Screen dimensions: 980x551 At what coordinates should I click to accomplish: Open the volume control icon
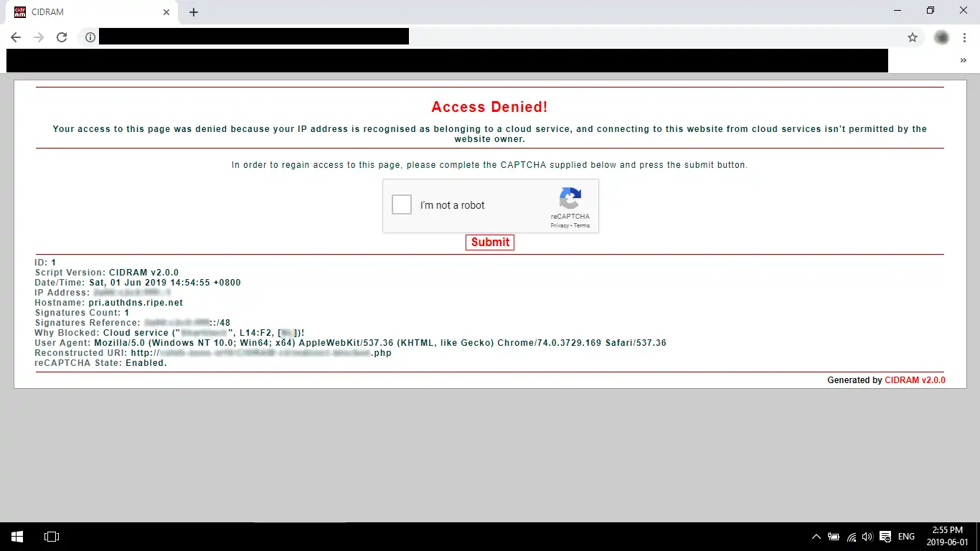867,537
